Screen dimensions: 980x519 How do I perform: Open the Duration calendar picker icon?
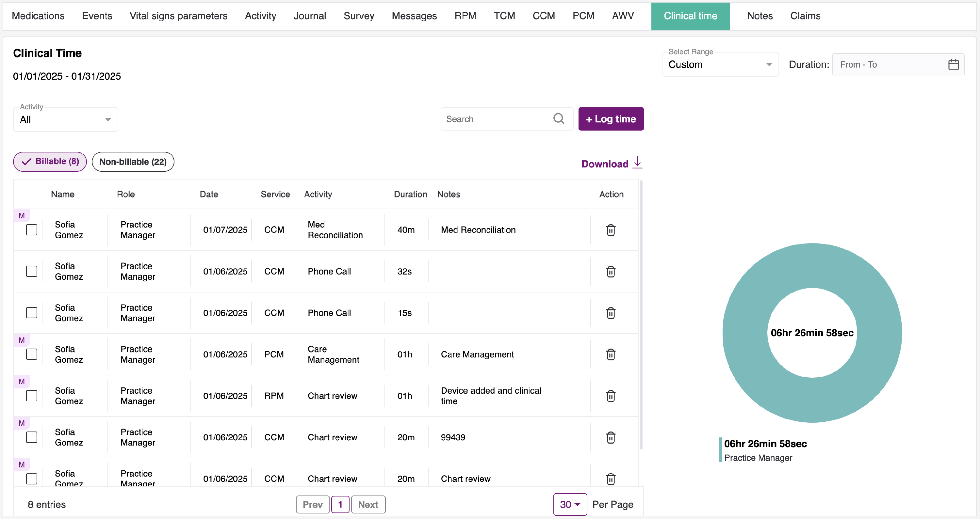953,65
